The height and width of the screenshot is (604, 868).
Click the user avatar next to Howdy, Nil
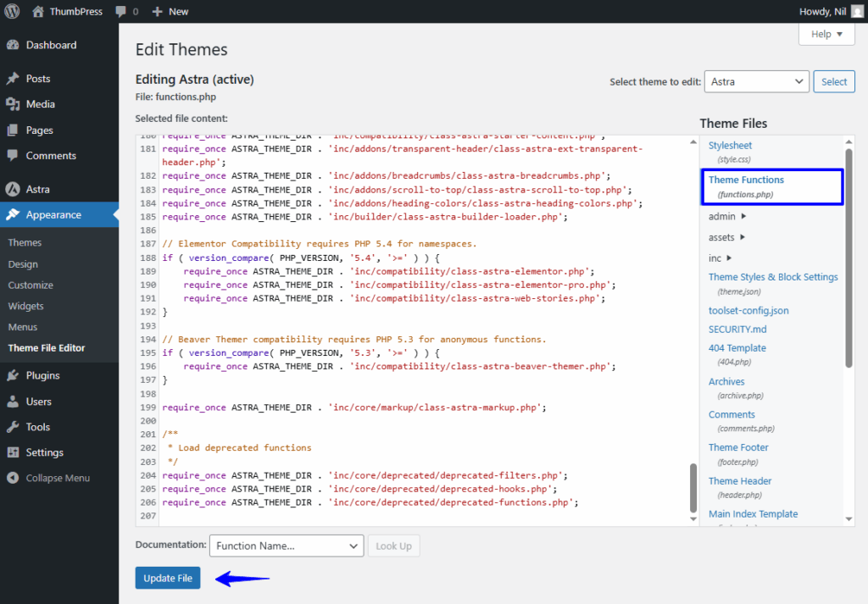(857, 12)
